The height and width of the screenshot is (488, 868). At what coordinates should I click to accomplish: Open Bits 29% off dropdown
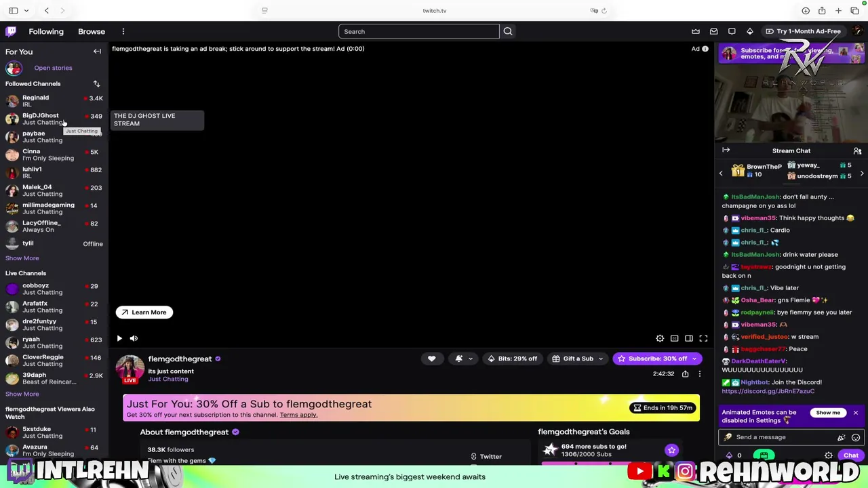512,359
